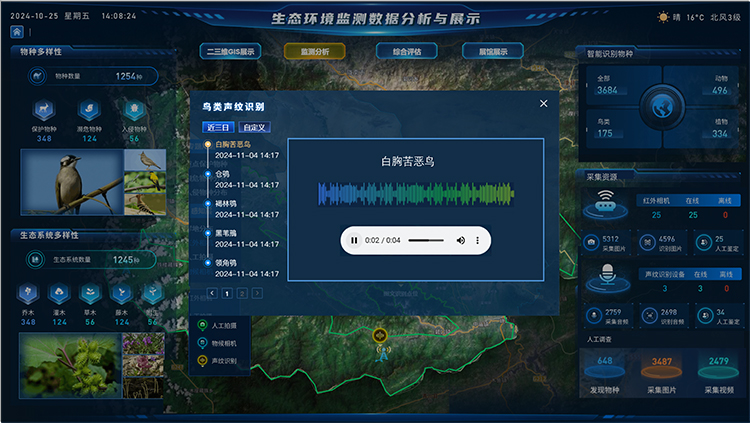Adjust the audio player progress slider
Viewport: 750px width, 423px height.
pyautogui.click(x=426, y=240)
